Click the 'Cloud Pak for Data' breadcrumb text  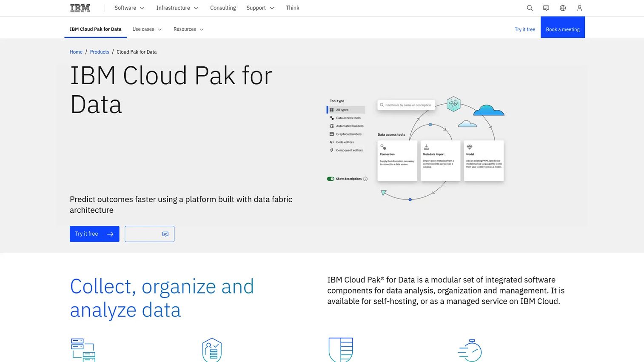click(137, 52)
